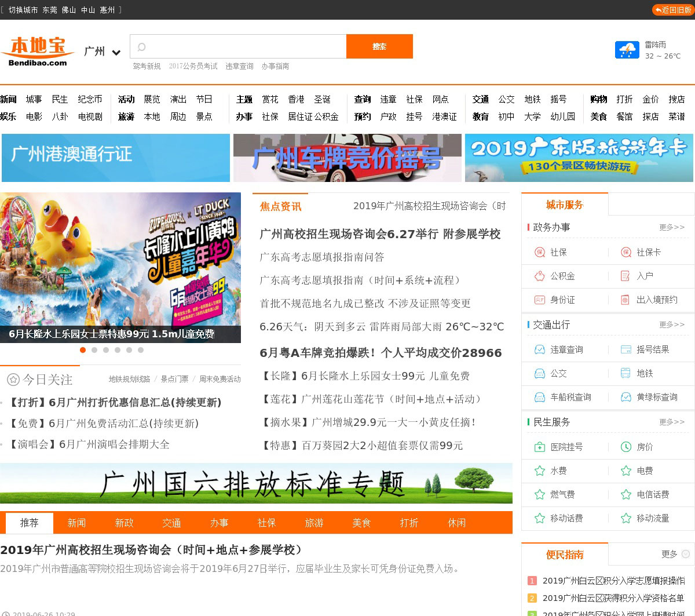Click the housing price (房价) clock icon
Image resolution: width=695 pixels, height=616 pixels.
(x=625, y=447)
